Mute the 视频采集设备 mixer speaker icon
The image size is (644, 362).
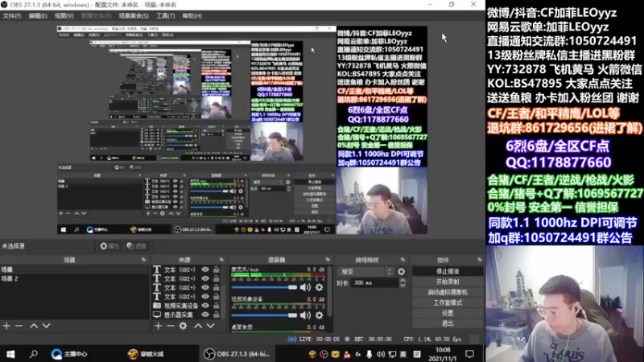coord(305,315)
